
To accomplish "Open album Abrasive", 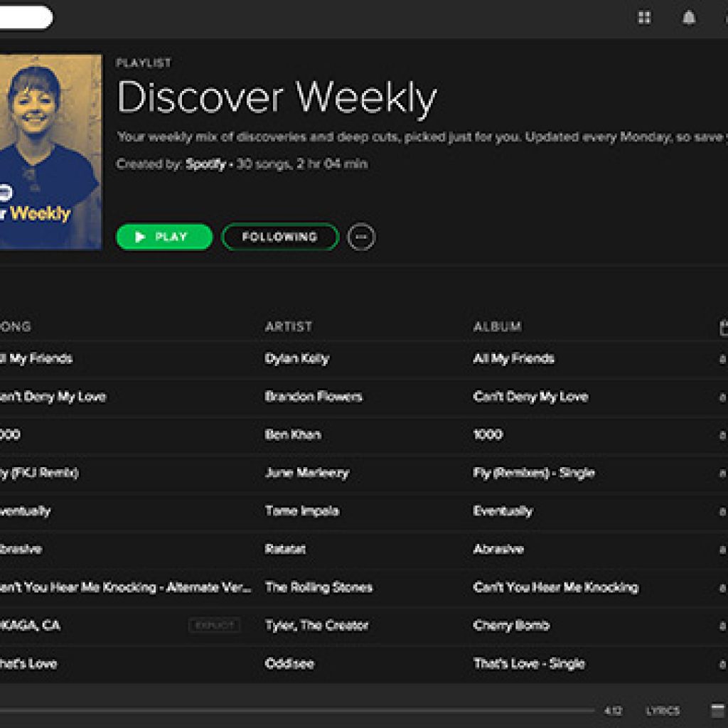I will tap(498, 550).
